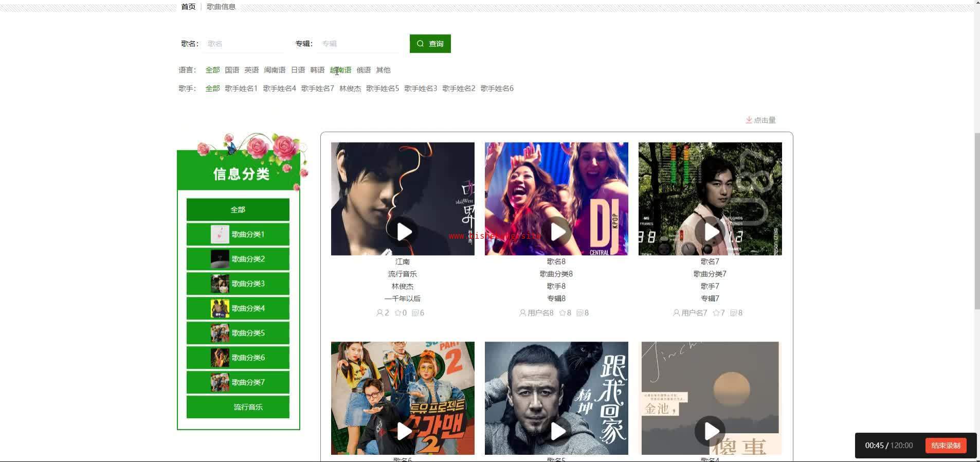
Task: Select 歌曲分类1 in category sidebar
Action: point(238,234)
